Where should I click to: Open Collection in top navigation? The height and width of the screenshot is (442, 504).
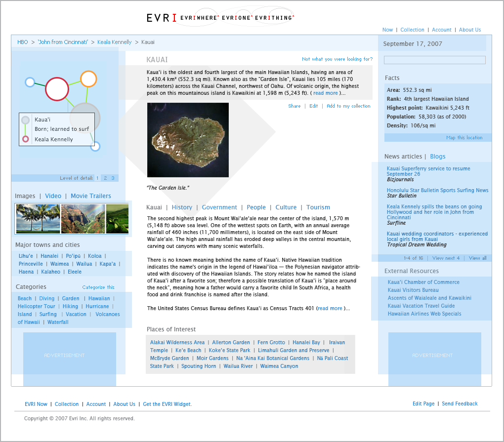pos(412,30)
